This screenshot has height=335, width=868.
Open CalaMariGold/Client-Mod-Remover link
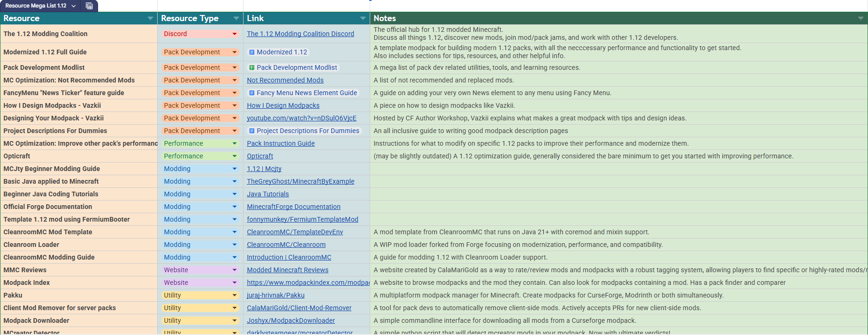point(299,308)
